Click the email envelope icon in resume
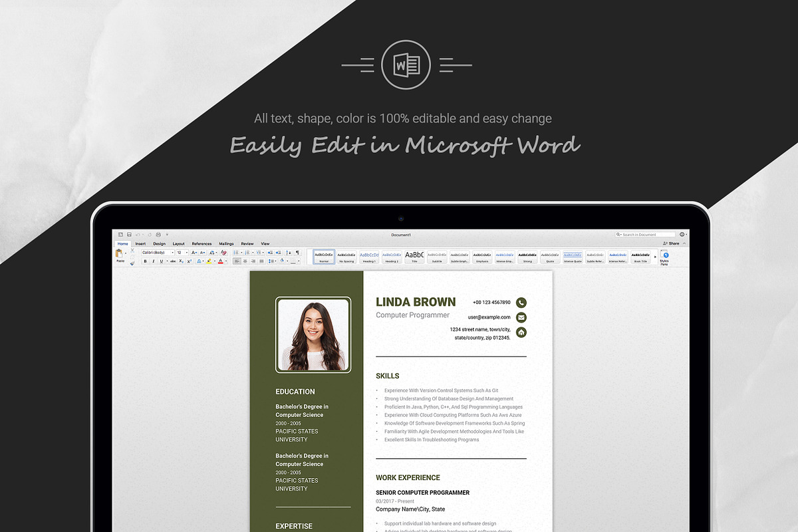798x532 pixels. (x=521, y=317)
